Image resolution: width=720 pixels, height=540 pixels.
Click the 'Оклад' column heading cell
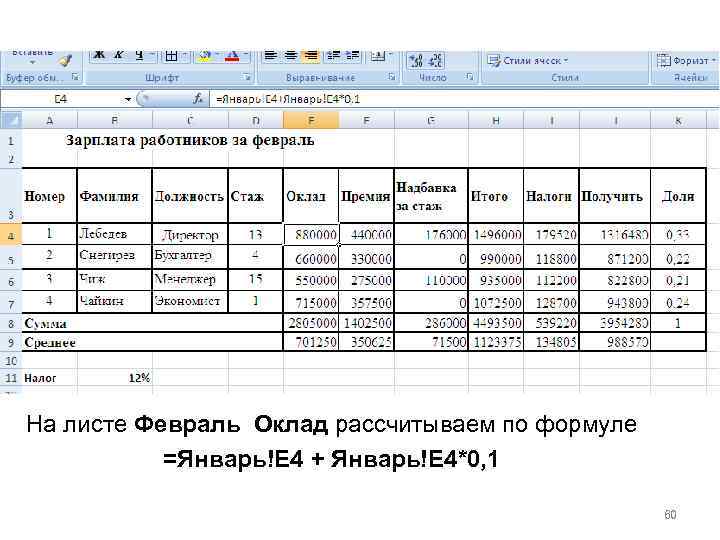(x=311, y=196)
